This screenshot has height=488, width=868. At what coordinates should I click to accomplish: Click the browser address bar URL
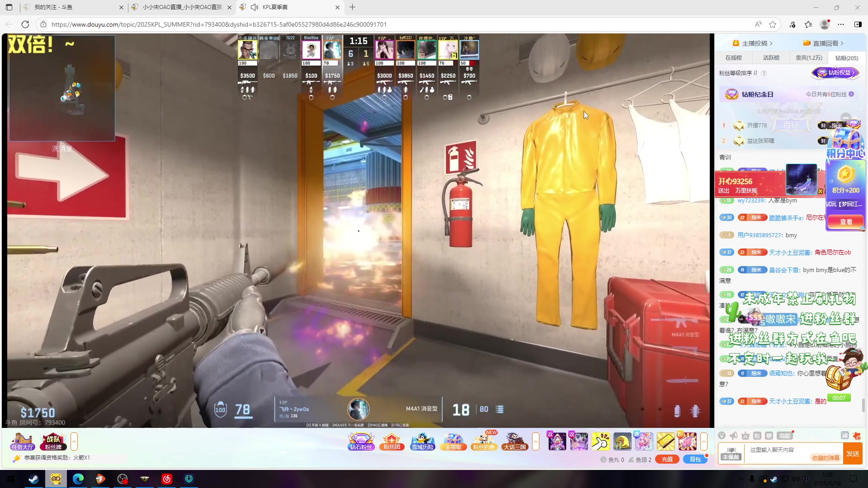pos(219,24)
